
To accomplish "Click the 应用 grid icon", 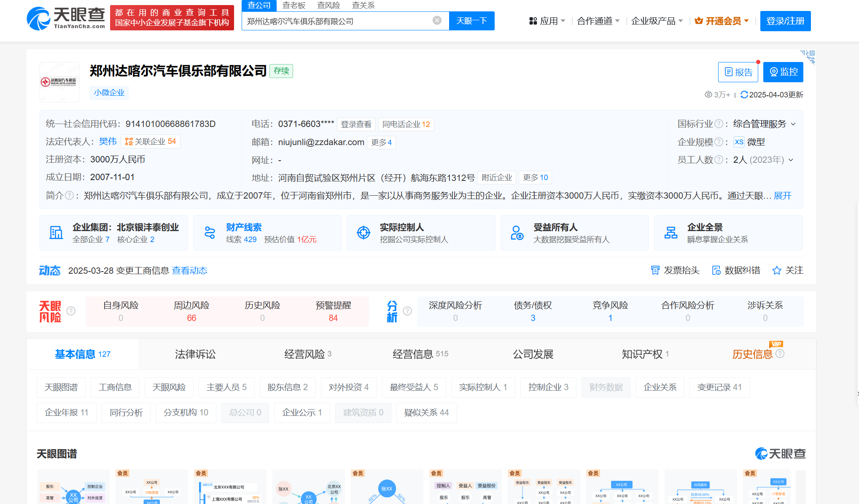I will (x=533, y=21).
